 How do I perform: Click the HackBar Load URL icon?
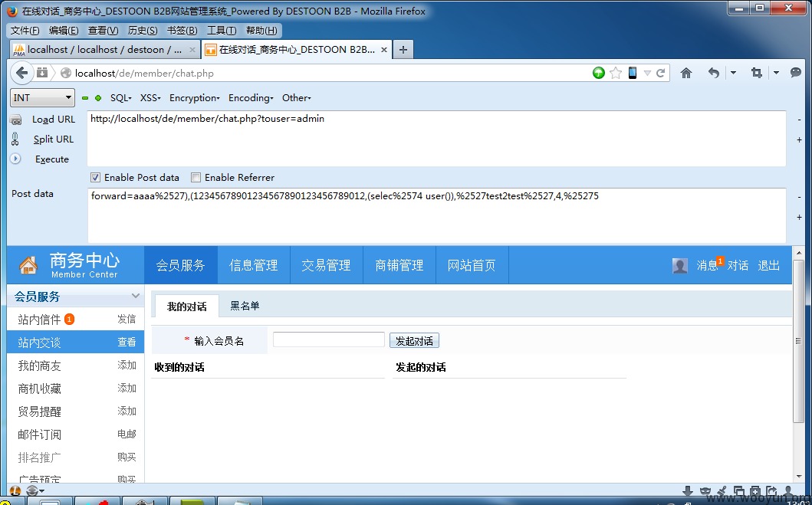coord(15,120)
